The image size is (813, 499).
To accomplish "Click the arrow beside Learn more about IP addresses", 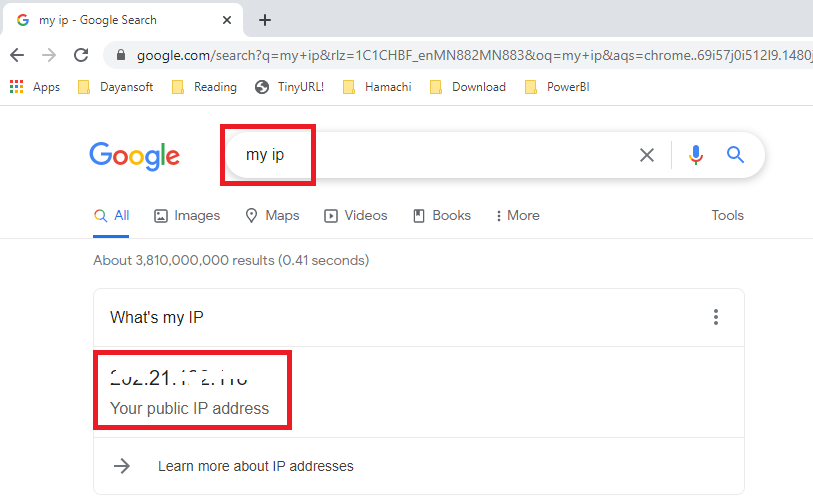I will pyautogui.click(x=122, y=466).
